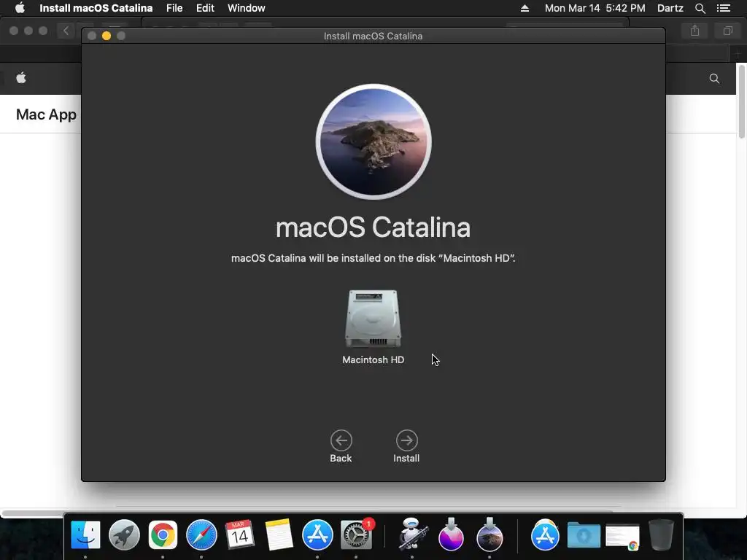The image size is (747, 560).
Task: Select the Macintosh HD disk icon
Action: 373,319
